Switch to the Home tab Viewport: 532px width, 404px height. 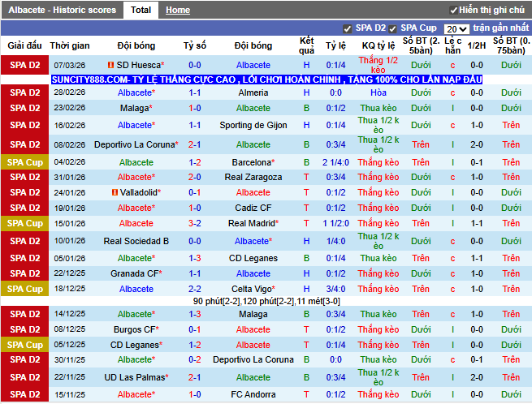[178, 10]
